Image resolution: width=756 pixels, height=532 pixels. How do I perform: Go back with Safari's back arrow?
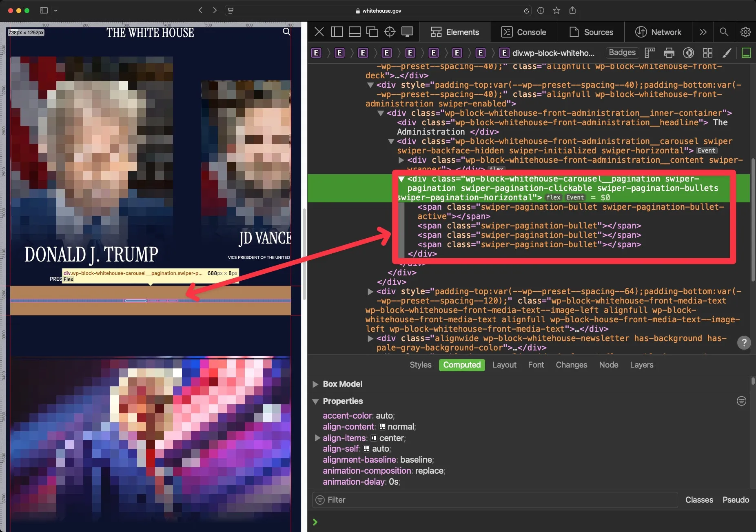click(200, 11)
